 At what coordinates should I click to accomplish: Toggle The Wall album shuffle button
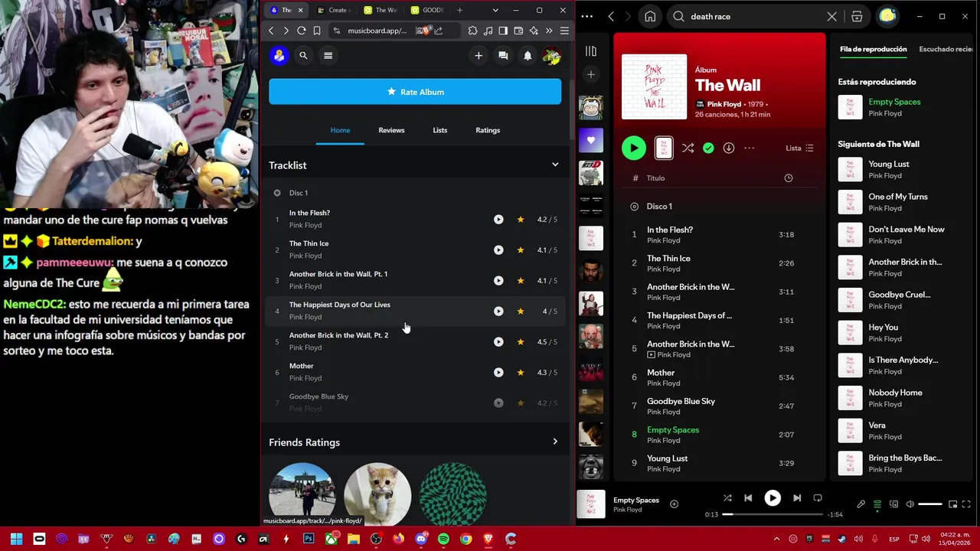tap(688, 148)
